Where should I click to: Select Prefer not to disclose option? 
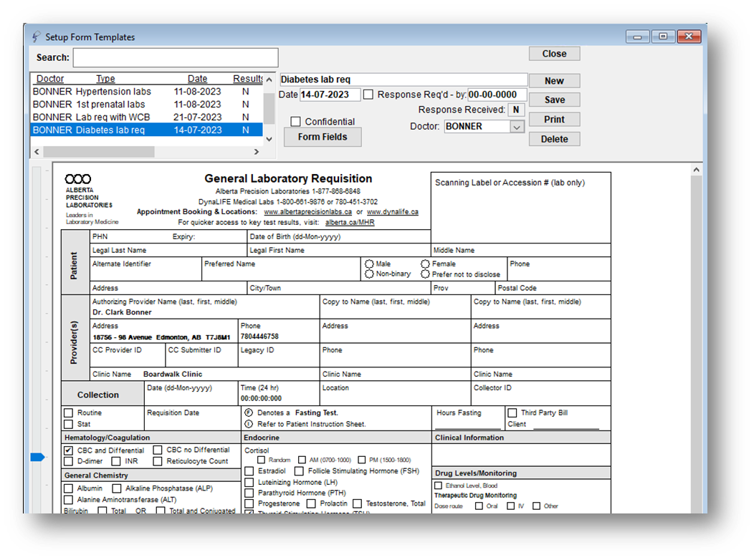(425, 274)
